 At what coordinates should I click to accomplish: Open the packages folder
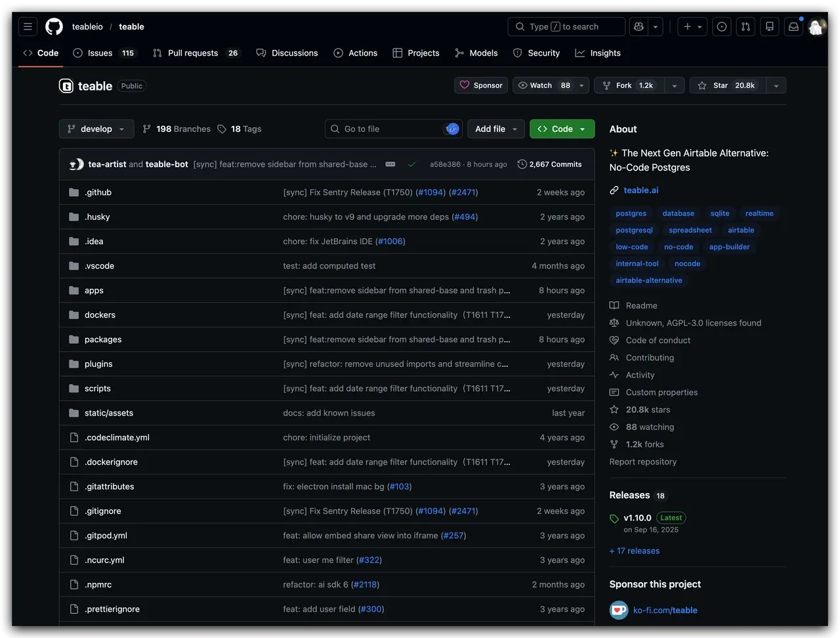(x=103, y=339)
